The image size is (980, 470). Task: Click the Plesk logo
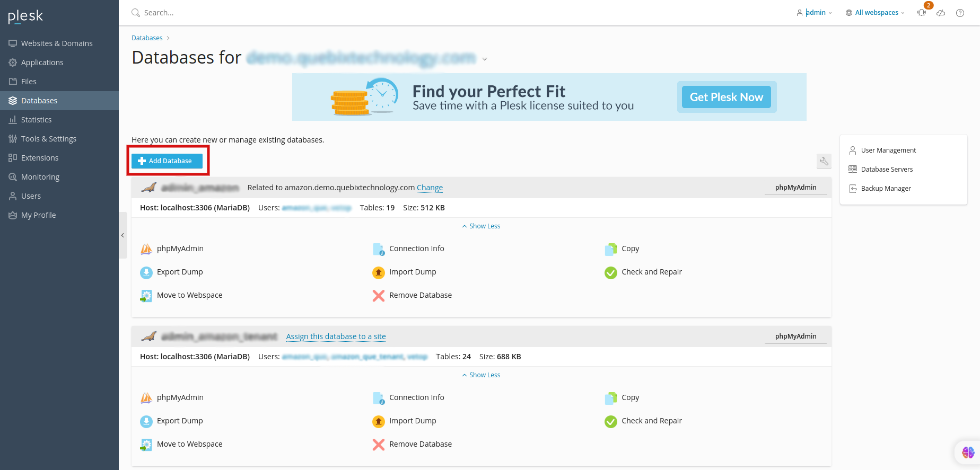coord(25,16)
